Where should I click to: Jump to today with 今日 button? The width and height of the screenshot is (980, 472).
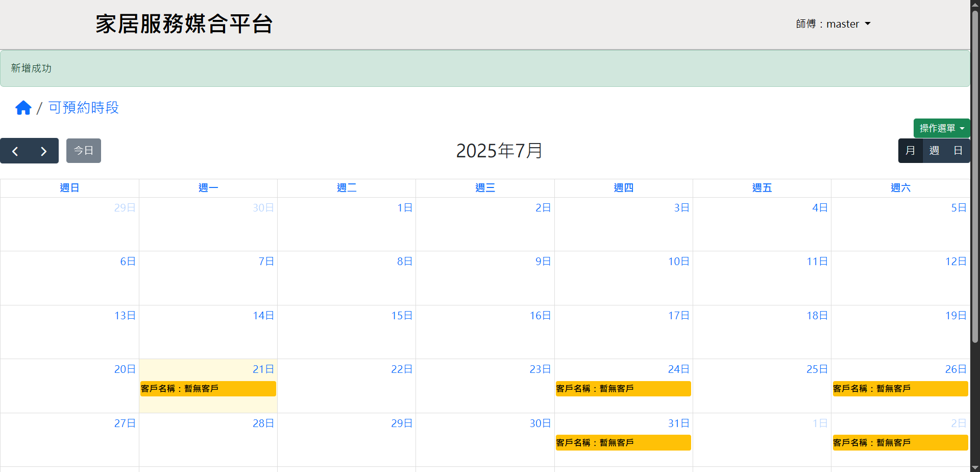click(84, 151)
